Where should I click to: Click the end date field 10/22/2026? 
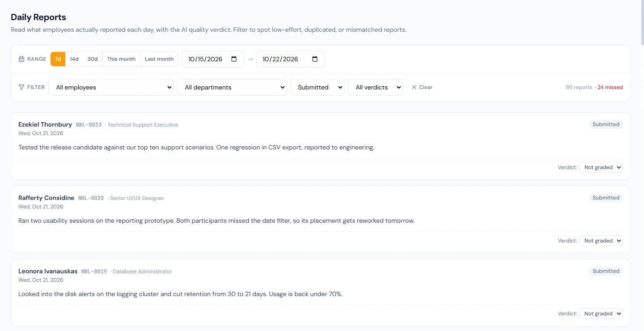coord(290,59)
